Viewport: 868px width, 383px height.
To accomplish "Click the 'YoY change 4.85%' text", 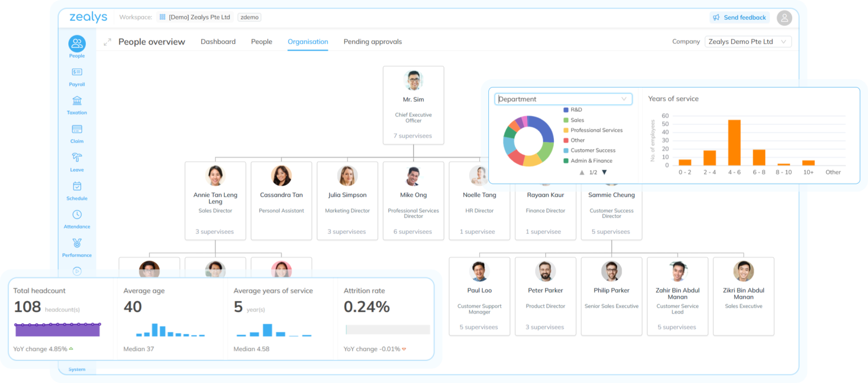I will pyautogui.click(x=41, y=349).
